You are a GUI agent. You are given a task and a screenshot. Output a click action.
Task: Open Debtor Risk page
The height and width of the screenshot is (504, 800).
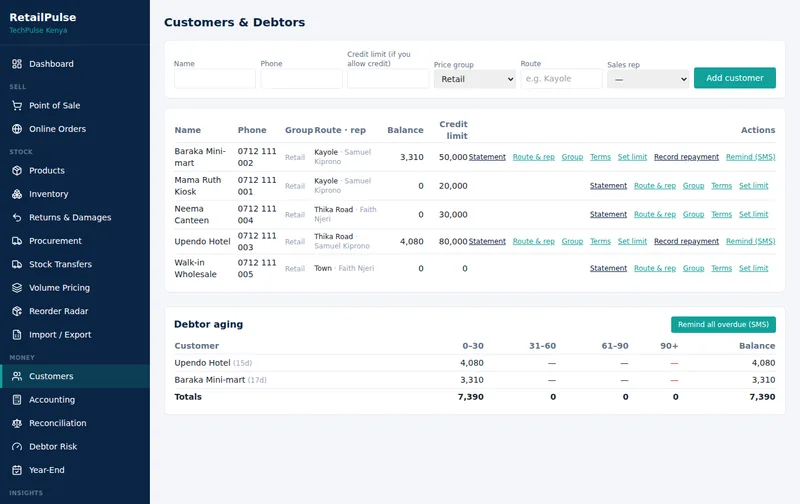75,446
